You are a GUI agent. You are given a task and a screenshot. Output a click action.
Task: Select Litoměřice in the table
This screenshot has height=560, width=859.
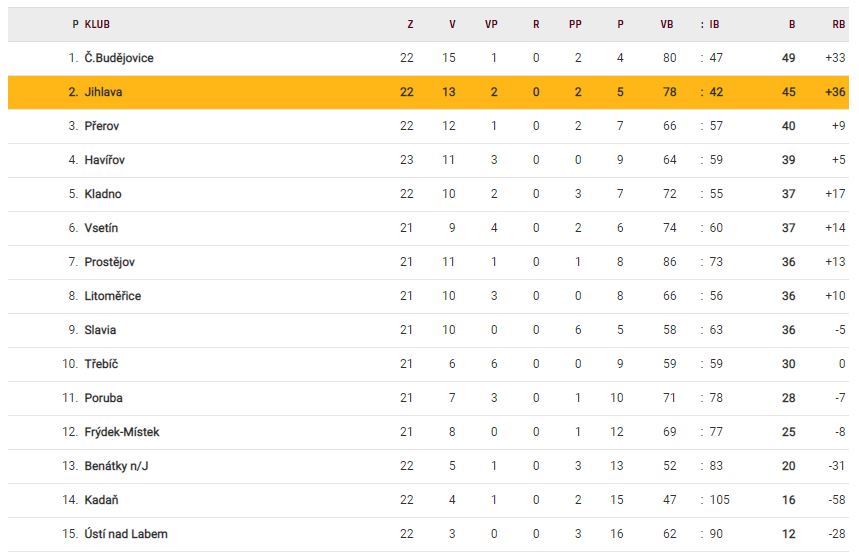click(x=112, y=296)
